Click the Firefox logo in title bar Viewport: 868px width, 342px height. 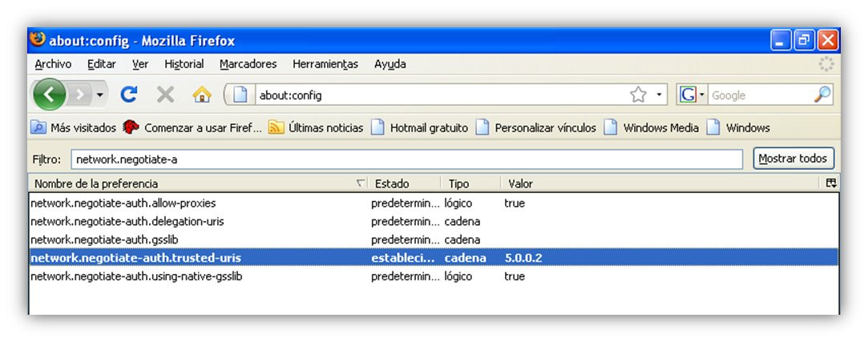pos(38,40)
